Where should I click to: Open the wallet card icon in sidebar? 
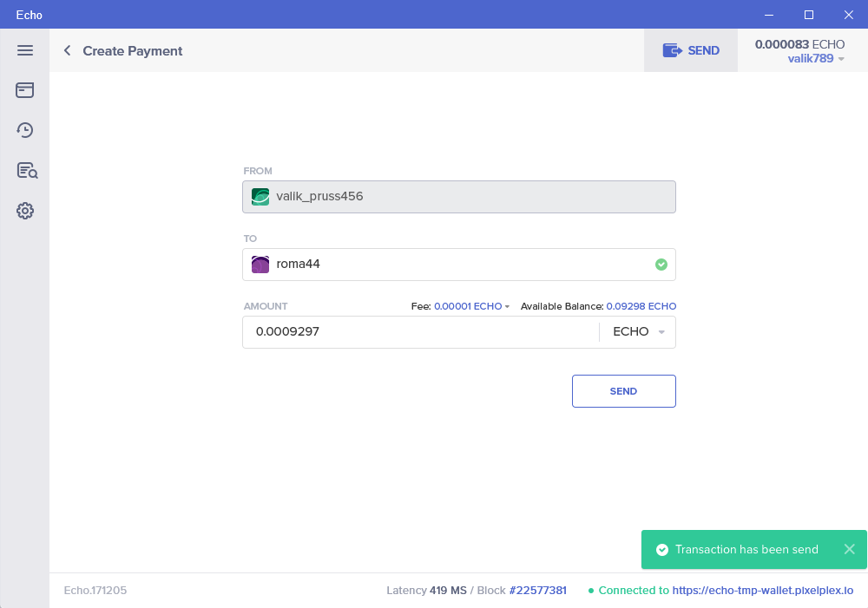coord(25,90)
